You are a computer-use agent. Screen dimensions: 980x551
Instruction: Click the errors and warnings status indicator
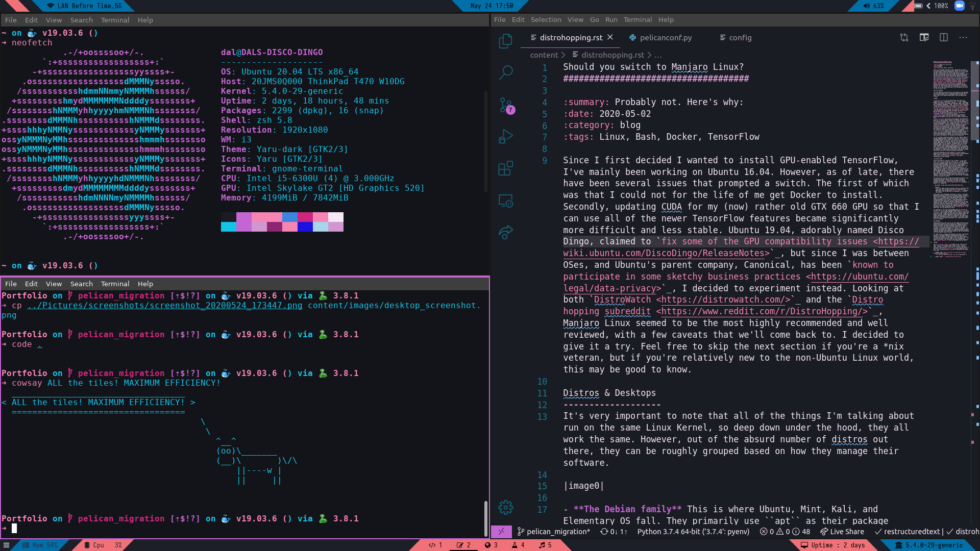[x=785, y=532]
